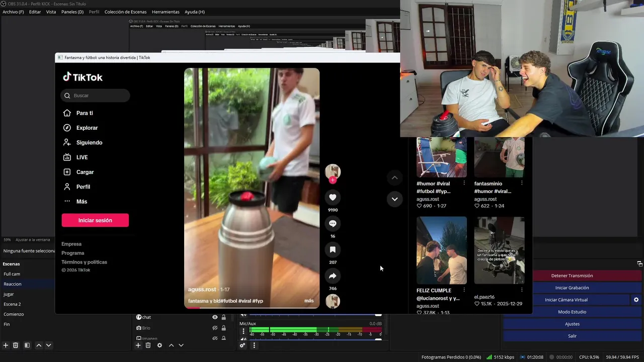
Task: Click Iniciar Cámara Virtual button
Action: [x=566, y=300]
